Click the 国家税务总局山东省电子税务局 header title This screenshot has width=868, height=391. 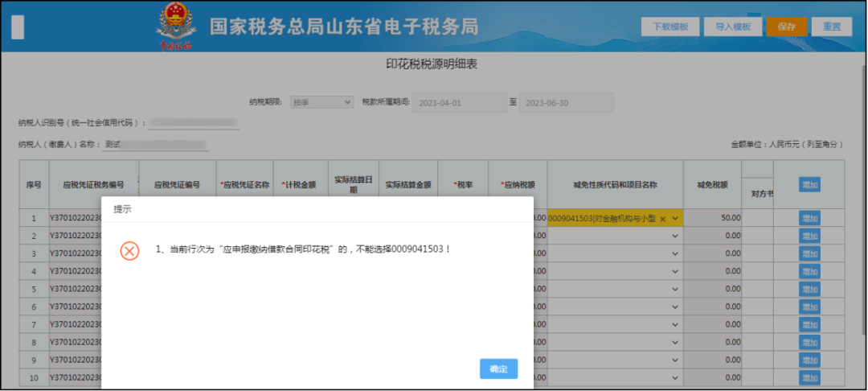(x=344, y=27)
